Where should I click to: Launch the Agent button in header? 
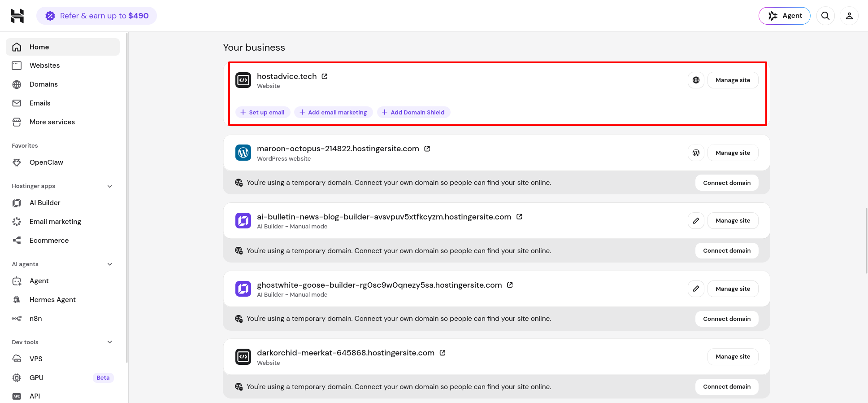pyautogui.click(x=785, y=16)
